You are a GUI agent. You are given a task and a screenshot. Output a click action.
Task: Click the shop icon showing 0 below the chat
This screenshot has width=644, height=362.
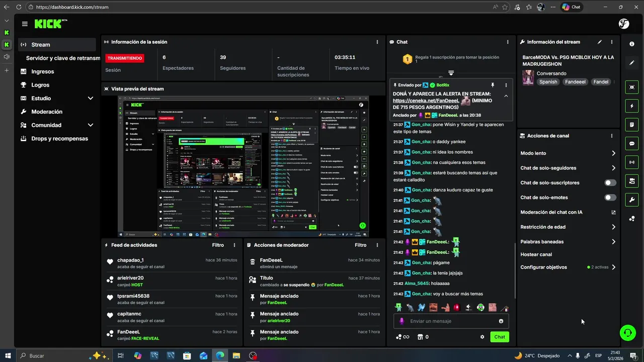tap(423, 337)
